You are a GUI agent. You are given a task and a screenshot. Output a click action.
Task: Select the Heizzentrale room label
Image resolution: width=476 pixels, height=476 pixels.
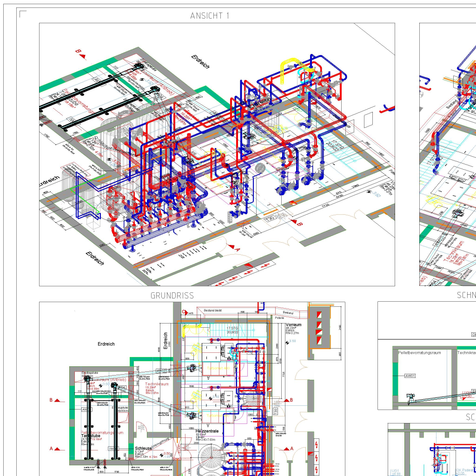coord(207,431)
